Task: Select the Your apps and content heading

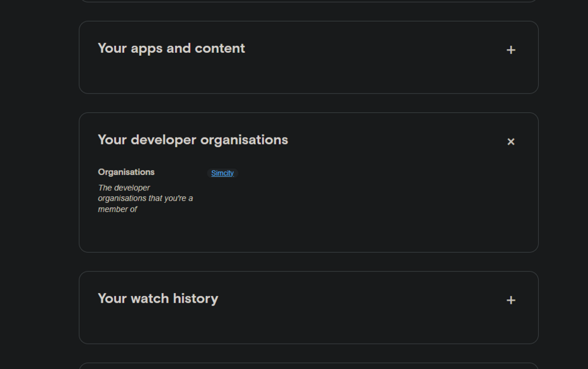Action: [171, 48]
